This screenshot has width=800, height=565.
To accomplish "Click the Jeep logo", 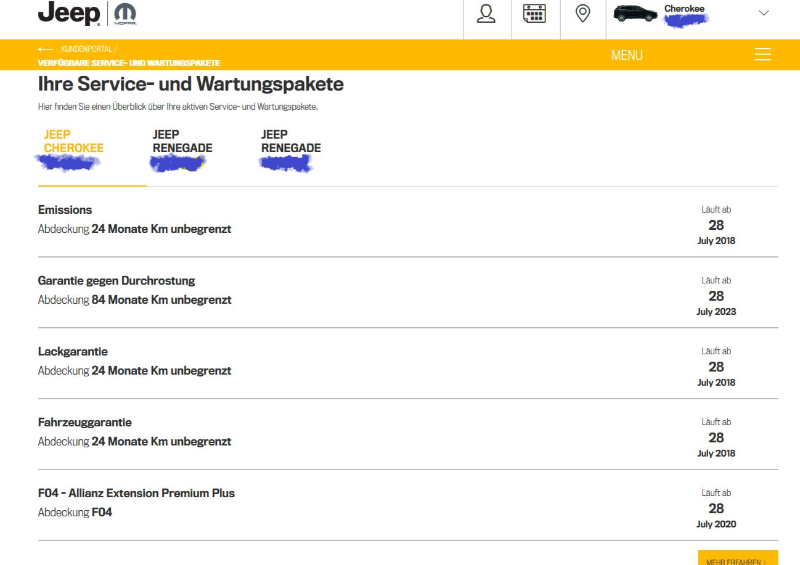I will 68,14.
